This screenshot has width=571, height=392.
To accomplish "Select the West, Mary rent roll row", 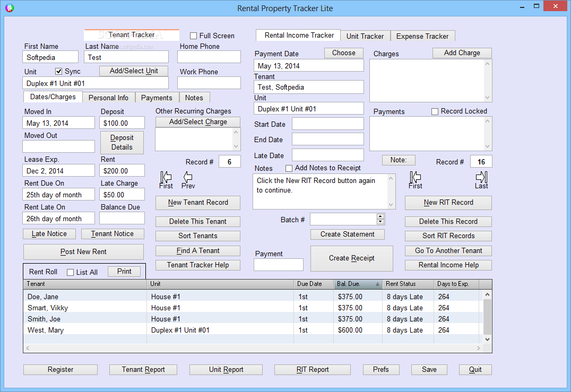I will [254, 330].
